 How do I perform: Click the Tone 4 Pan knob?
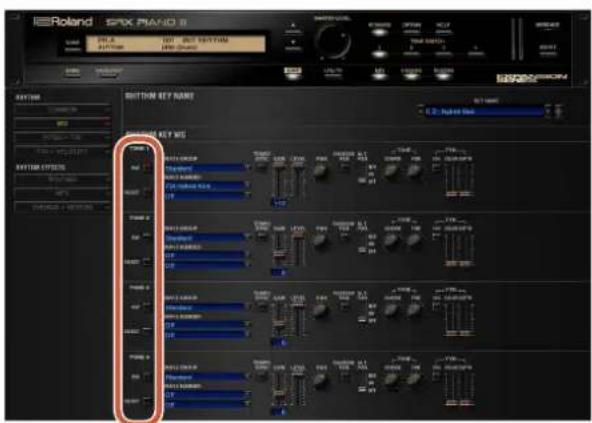click(x=321, y=380)
